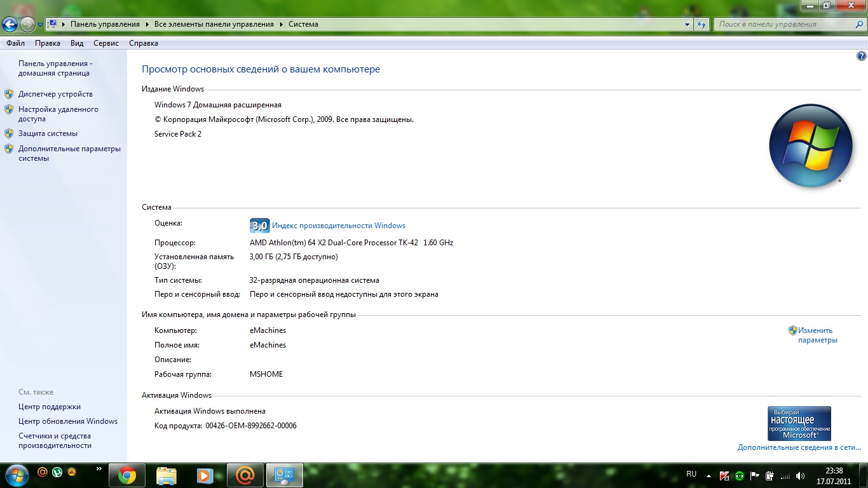868x488 pixels.
Task: Click RU language indicator
Action: click(691, 474)
